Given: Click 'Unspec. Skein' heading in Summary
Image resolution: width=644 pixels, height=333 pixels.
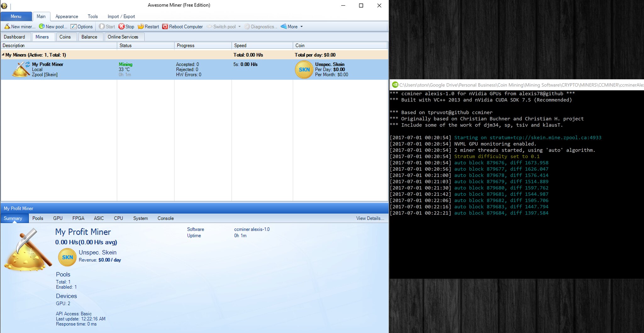Looking at the screenshot, I should click(97, 252).
